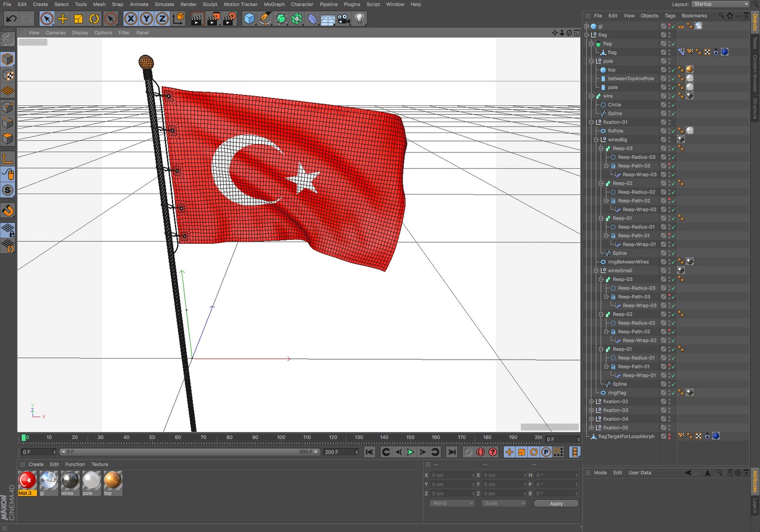This screenshot has width=760, height=532.
Task: Click the Light bulb object icon
Action: [x=360, y=19]
